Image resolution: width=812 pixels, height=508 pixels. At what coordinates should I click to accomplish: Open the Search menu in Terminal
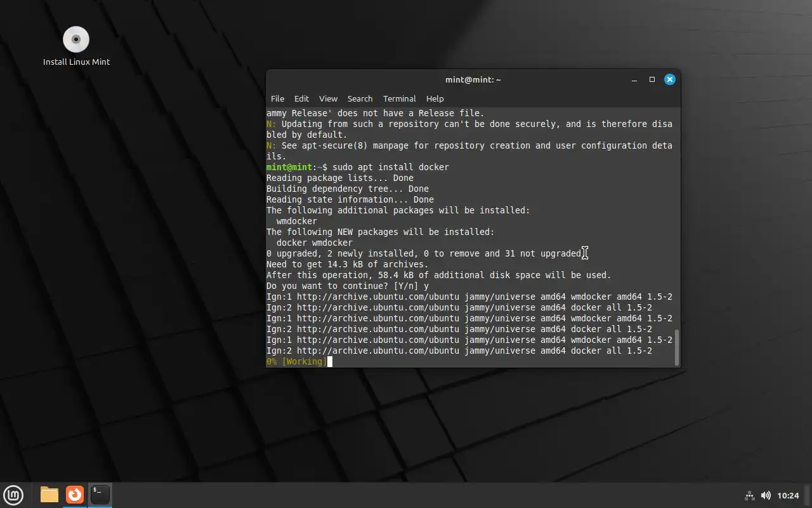click(x=360, y=98)
